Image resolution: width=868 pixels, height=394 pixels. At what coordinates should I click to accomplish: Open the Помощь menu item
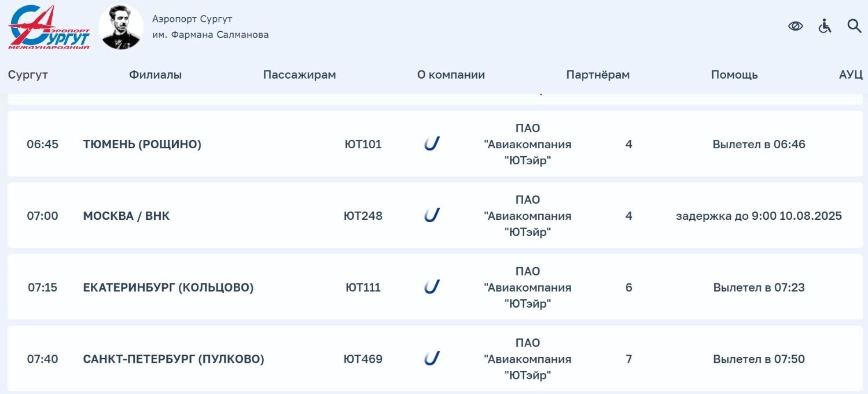coord(734,75)
